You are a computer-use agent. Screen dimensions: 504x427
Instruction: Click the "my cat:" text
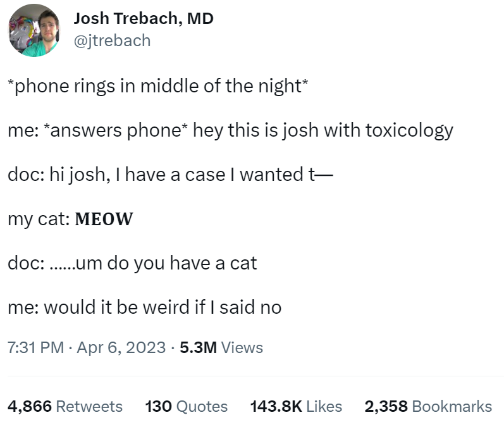point(38,219)
